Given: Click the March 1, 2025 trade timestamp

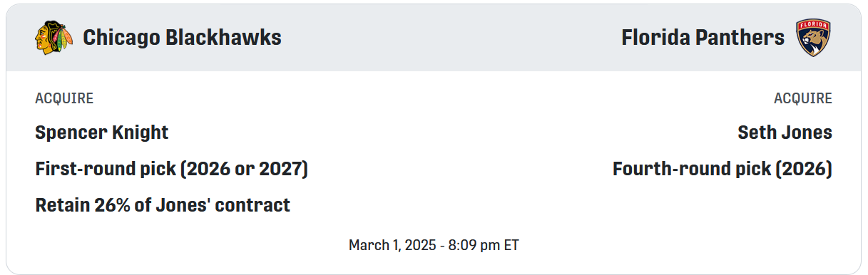Looking at the screenshot, I should pos(434,245).
